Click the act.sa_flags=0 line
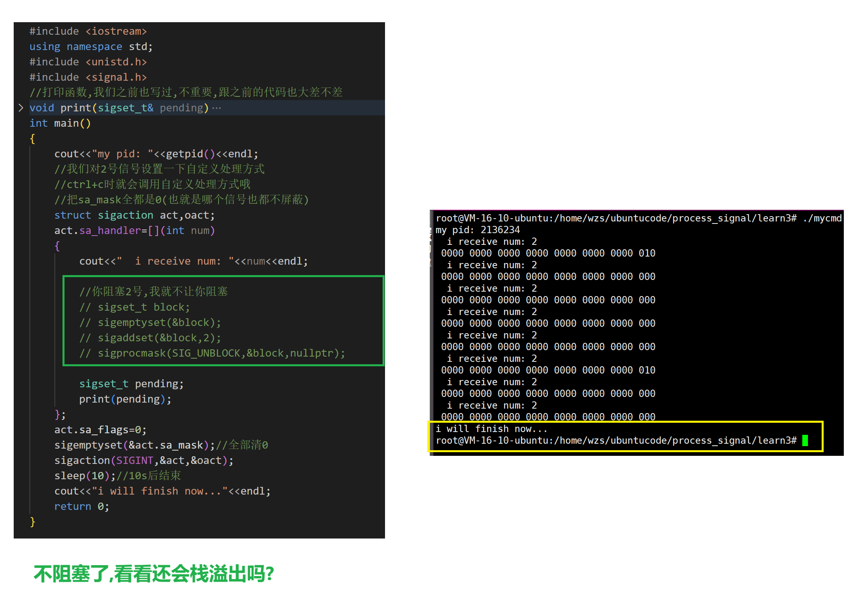 coord(100,430)
